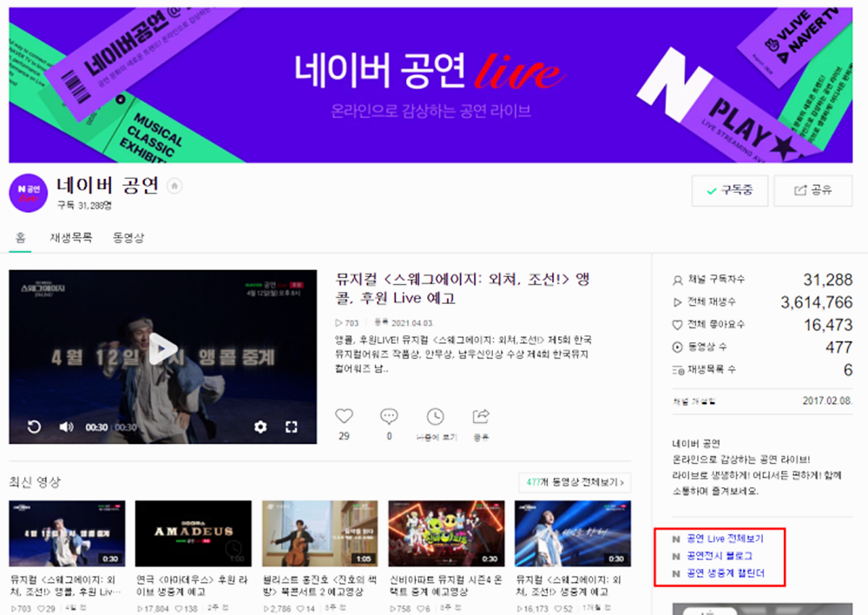The height and width of the screenshot is (615, 868).
Task: Open 공연 생중계 캘린더 link
Action: coord(725,573)
